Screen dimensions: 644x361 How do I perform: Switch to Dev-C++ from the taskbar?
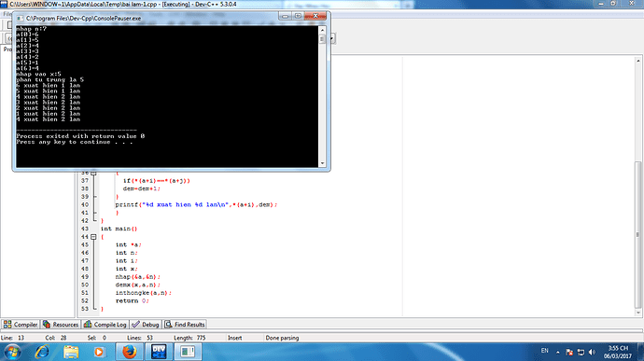159,352
